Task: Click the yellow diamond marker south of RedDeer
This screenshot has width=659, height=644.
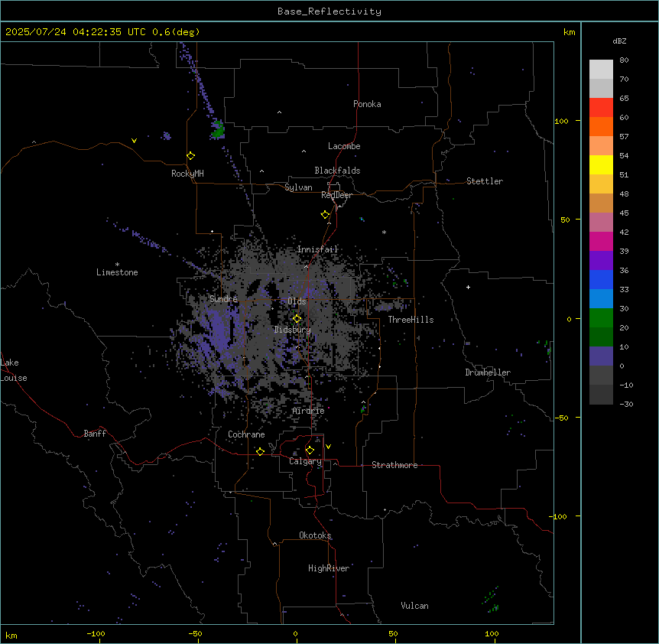Action: [x=326, y=215]
